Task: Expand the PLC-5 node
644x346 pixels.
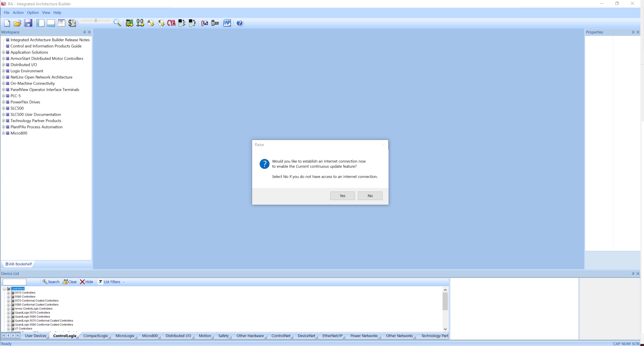Action: [4, 96]
